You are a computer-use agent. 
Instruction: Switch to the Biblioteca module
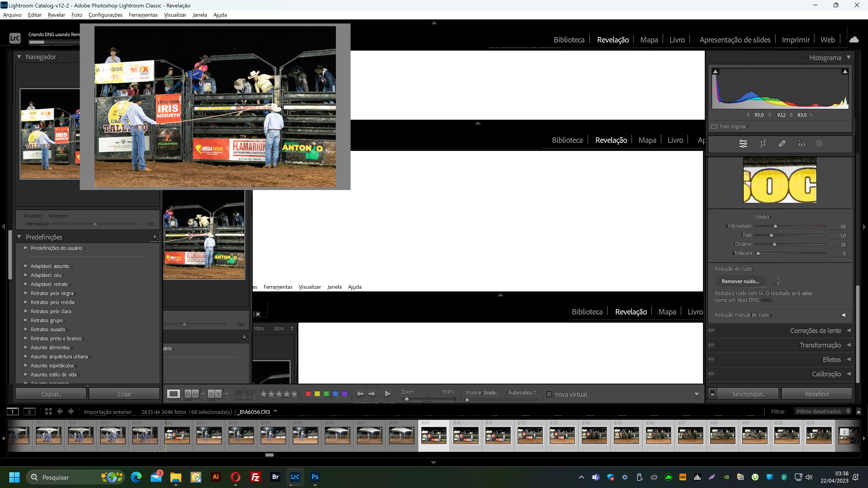[x=569, y=40]
